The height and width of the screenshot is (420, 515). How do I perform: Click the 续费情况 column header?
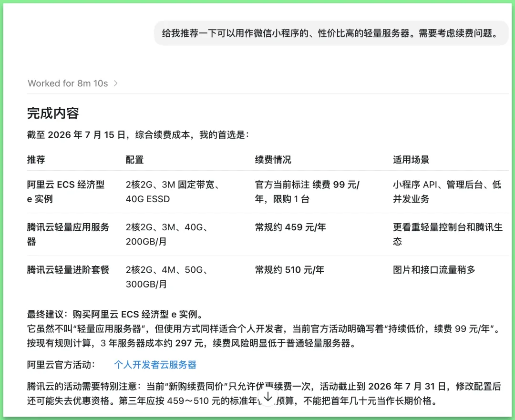[273, 160]
